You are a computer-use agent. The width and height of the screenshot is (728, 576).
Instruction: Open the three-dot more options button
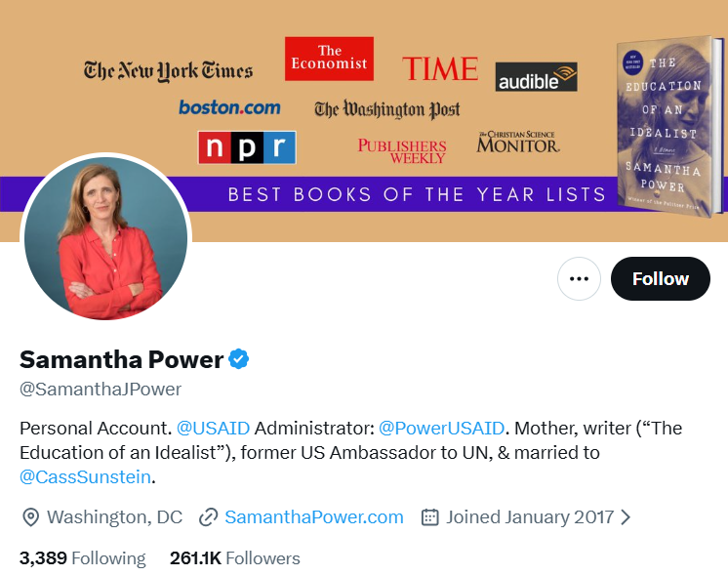coord(579,279)
